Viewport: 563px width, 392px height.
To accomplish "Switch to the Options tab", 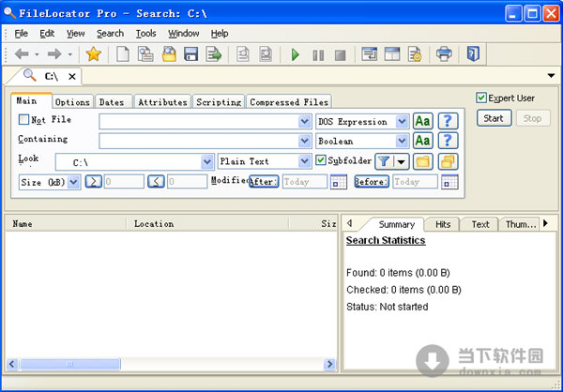I will point(72,102).
